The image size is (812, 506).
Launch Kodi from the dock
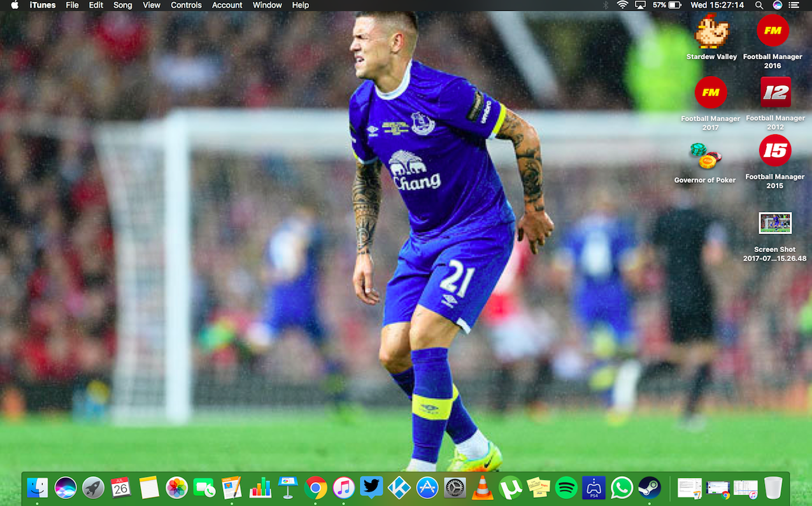(x=399, y=488)
